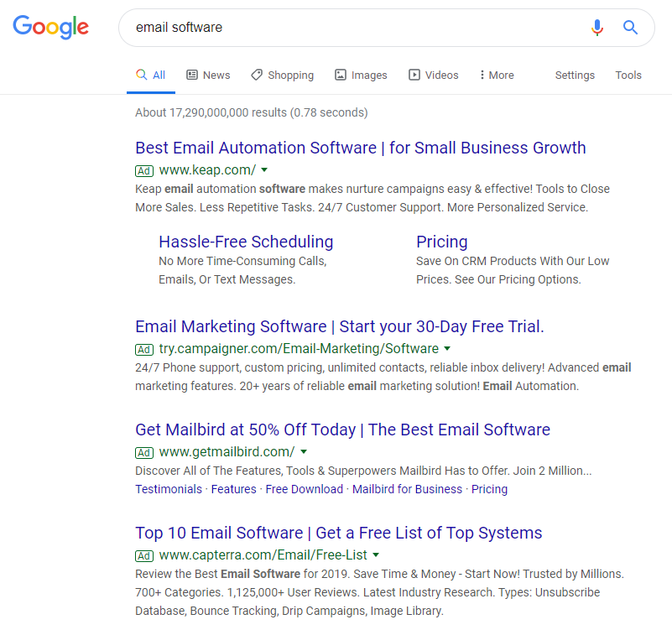
Task: Open the capterra.com ad dropdown arrow
Action: [x=376, y=555]
